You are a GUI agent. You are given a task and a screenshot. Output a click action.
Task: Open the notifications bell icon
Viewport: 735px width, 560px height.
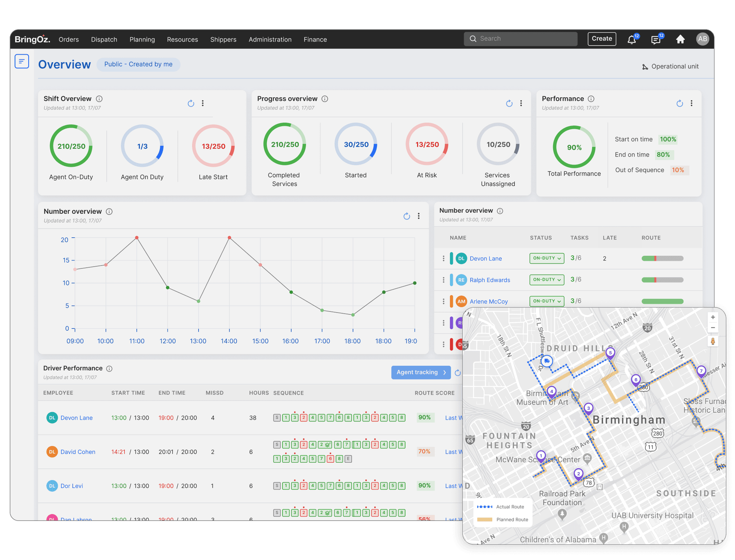[x=632, y=39]
